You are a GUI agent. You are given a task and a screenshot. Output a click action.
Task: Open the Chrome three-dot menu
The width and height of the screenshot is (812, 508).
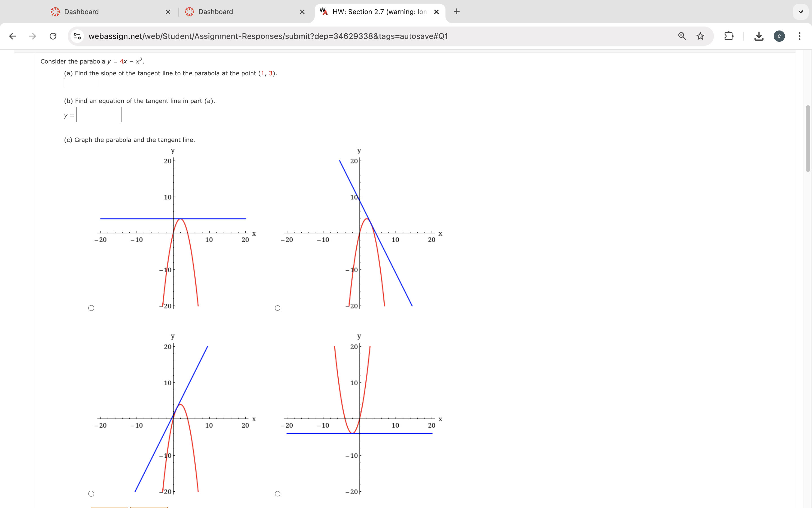click(x=800, y=36)
